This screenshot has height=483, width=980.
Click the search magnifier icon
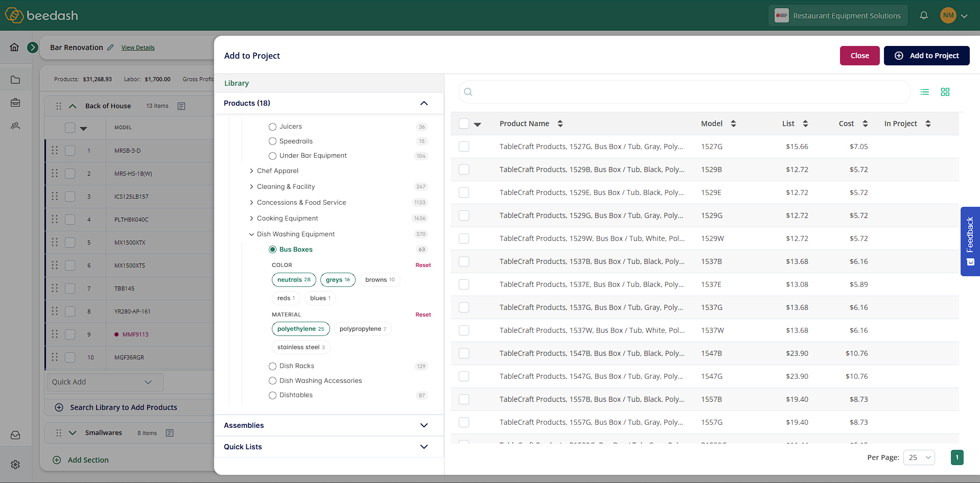tap(468, 92)
